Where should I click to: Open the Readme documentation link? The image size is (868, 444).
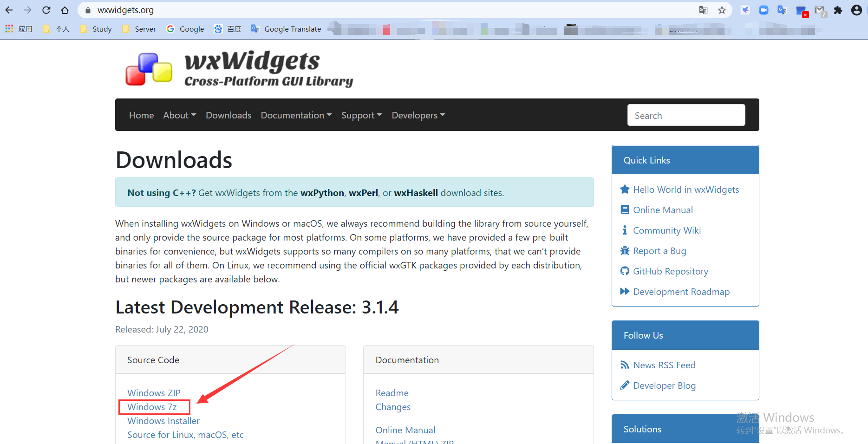pyautogui.click(x=392, y=393)
